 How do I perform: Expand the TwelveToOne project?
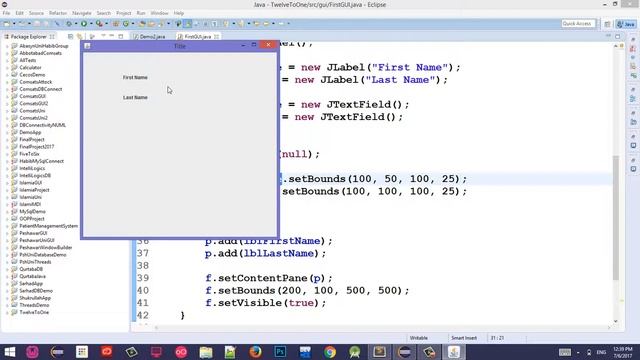point(7,312)
